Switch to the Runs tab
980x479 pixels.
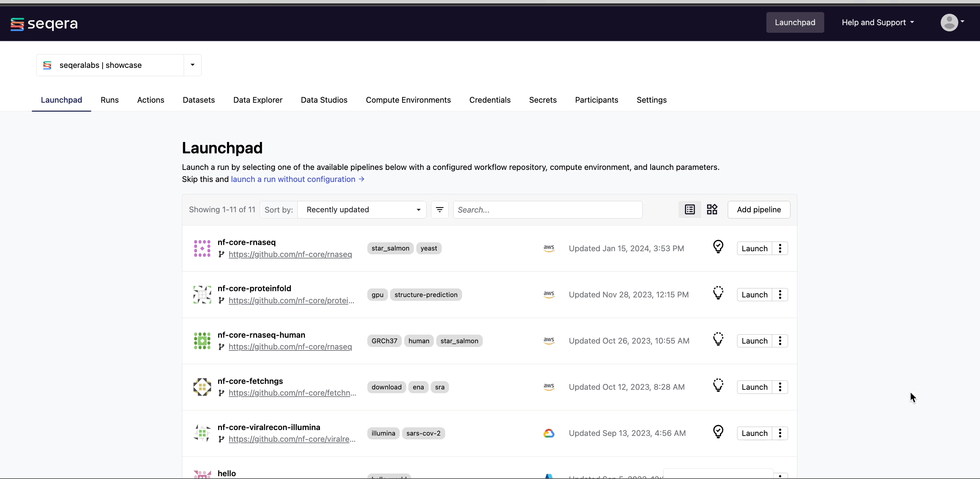pos(110,100)
